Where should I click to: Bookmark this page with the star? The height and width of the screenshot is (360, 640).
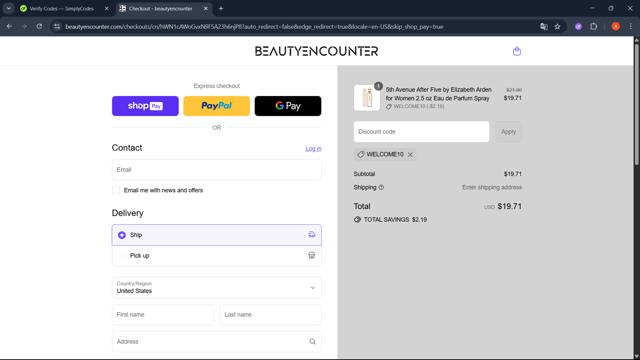point(557,27)
